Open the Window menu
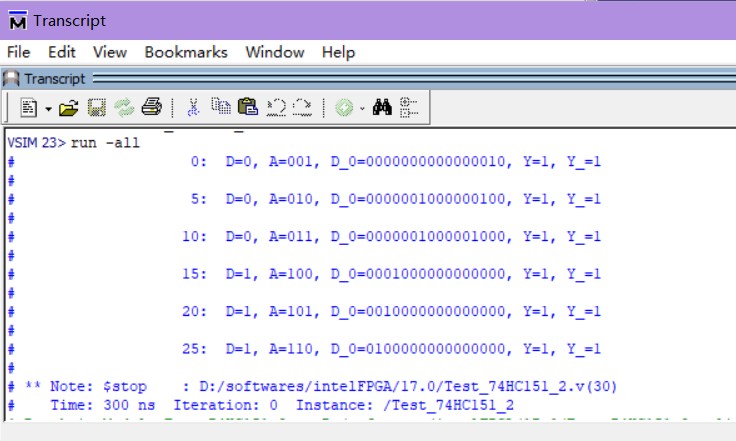Viewport: 736px width, 441px height. [x=275, y=52]
